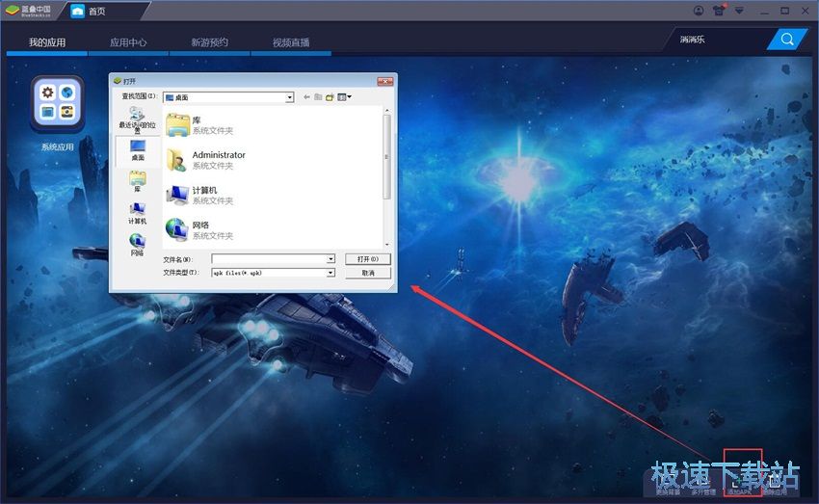
Task: Click the file list vertical scrollbar thumb
Action: pyautogui.click(x=386, y=157)
